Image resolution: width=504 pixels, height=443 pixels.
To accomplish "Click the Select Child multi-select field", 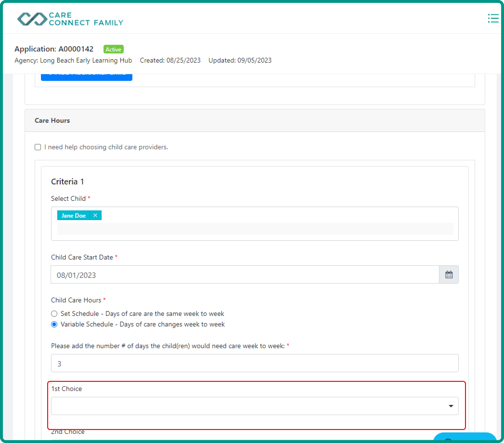I will click(x=255, y=229).
